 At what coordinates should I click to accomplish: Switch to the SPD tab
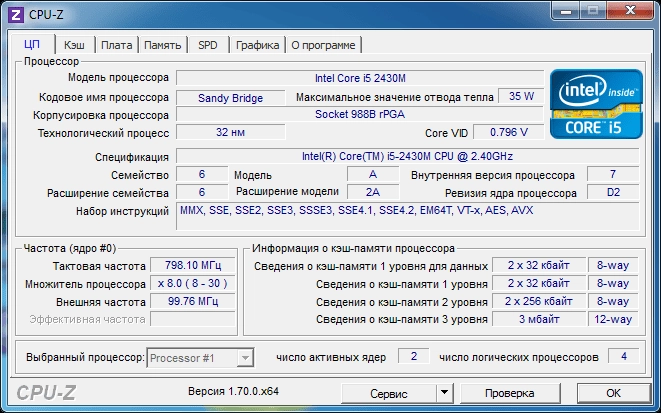[x=208, y=45]
